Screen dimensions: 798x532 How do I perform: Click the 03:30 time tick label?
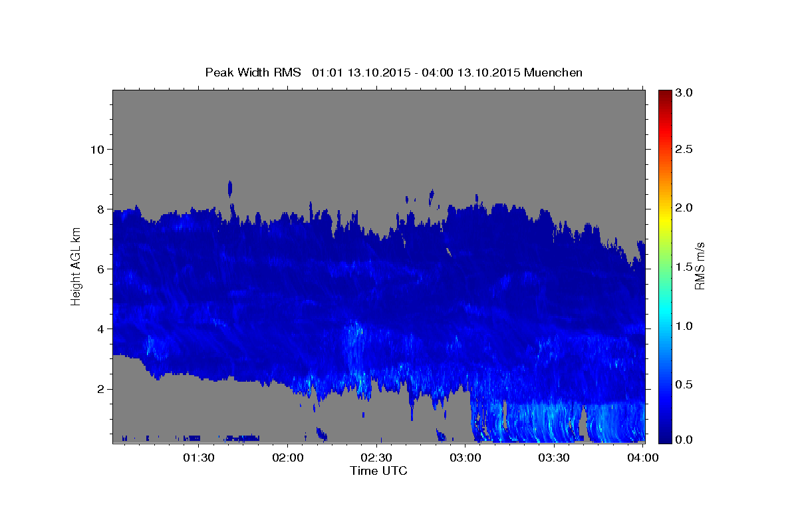point(554,458)
